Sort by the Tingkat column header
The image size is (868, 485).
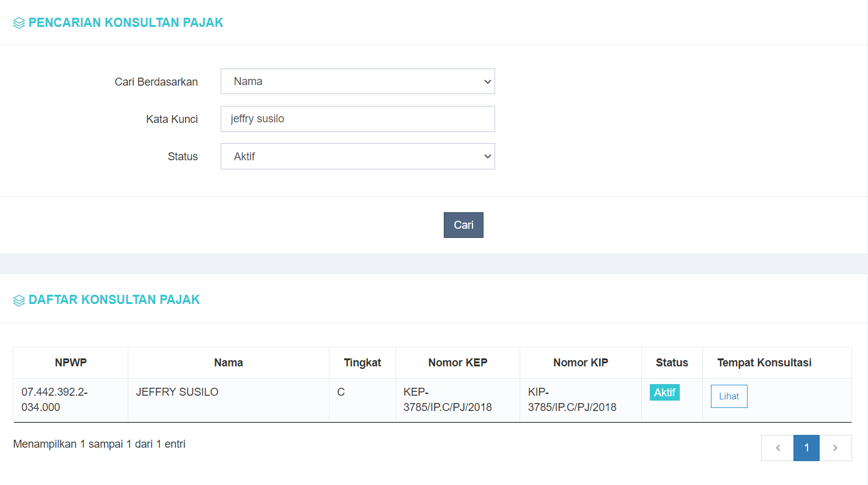[x=362, y=363]
